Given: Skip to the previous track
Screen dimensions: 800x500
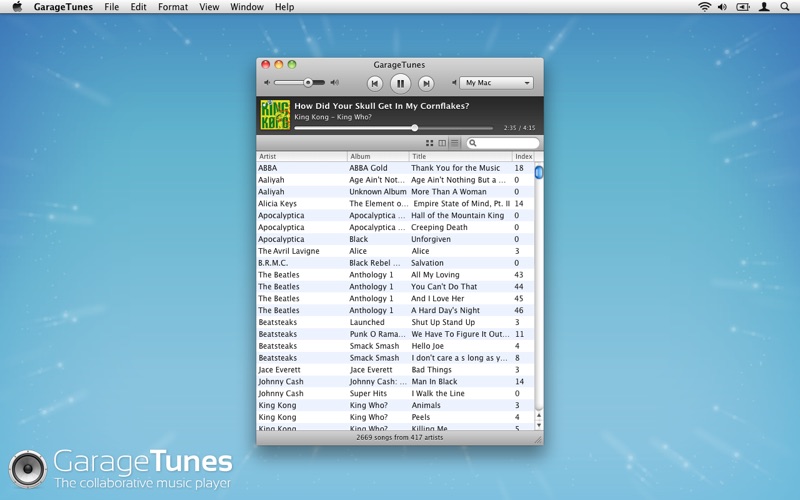Looking at the screenshot, I should pyautogui.click(x=375, y=84).
